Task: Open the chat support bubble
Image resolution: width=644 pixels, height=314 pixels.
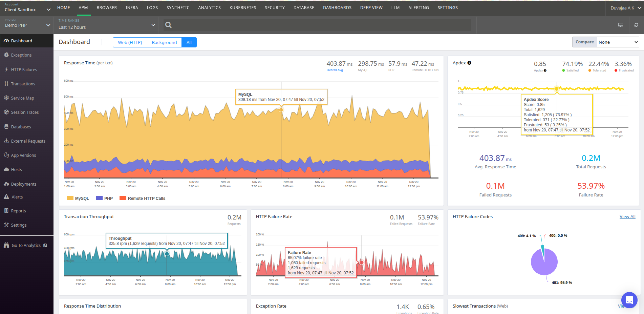Action: (629, 300)
